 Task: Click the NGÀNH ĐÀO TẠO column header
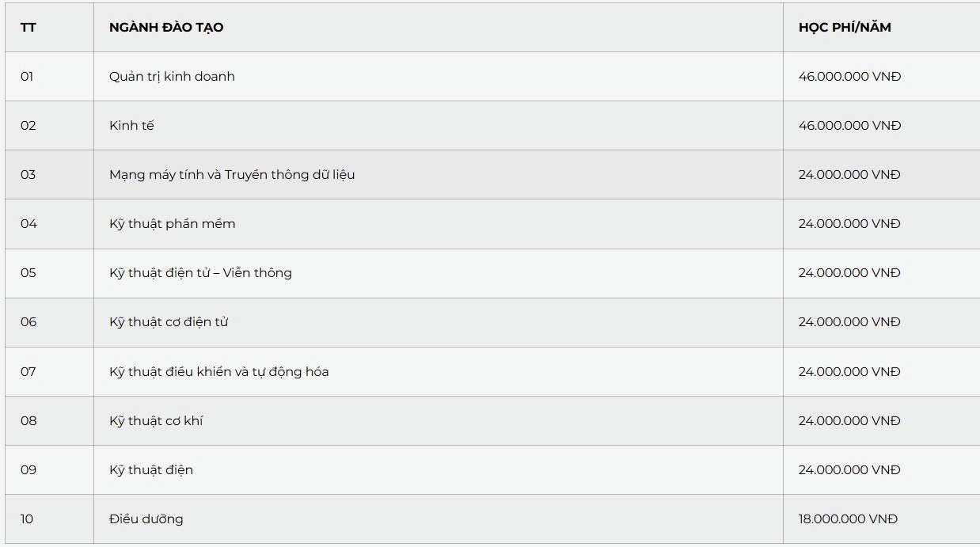166,28
